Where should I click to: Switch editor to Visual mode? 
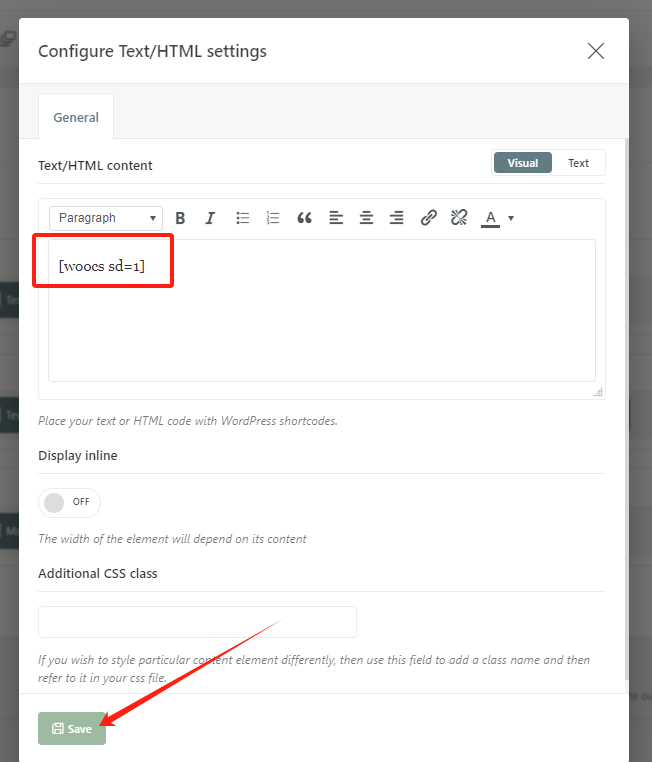point(523,163)
